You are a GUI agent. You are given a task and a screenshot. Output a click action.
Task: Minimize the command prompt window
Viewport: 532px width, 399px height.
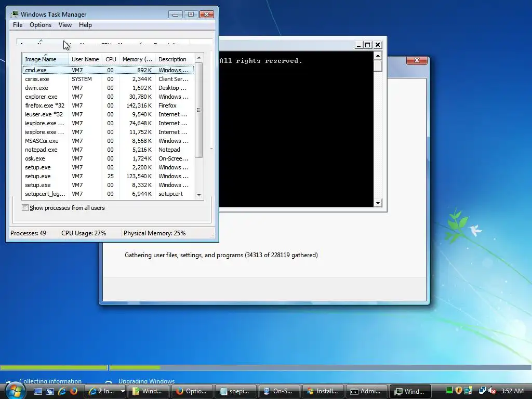pos(358,45)
